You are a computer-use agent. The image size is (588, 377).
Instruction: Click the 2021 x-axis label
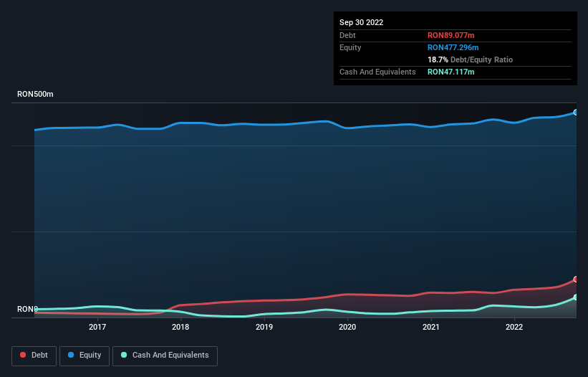431,327
